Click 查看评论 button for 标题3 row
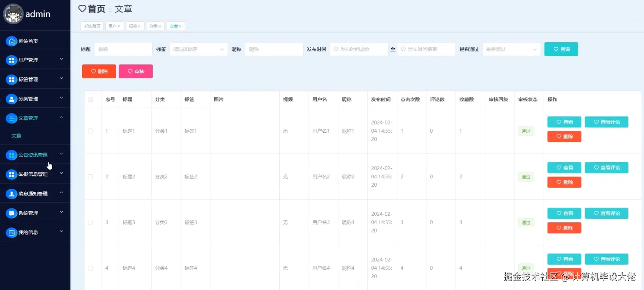Screen dimensions: 644x290 click(607, 214)
